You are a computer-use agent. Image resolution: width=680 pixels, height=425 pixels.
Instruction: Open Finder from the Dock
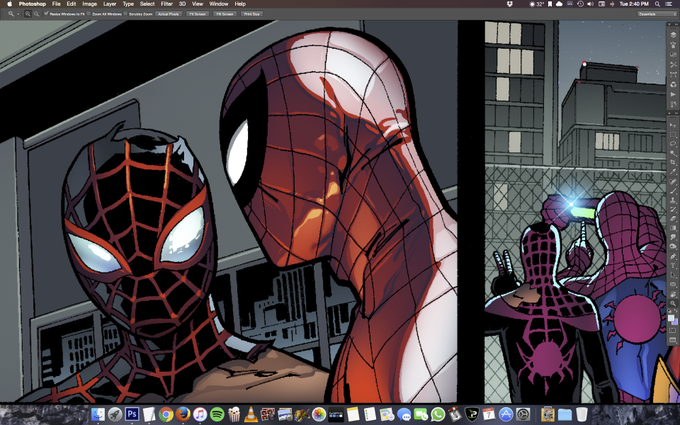[x=98, y=414]
